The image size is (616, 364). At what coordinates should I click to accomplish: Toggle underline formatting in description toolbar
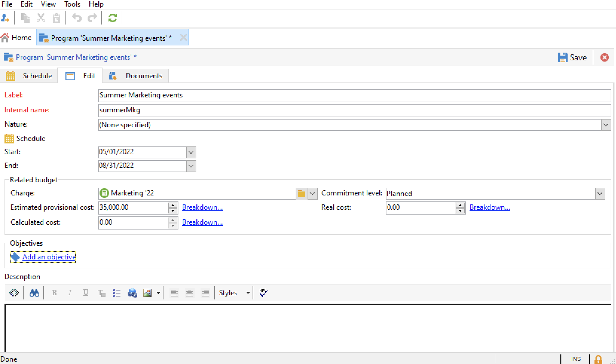click(85, 293)
